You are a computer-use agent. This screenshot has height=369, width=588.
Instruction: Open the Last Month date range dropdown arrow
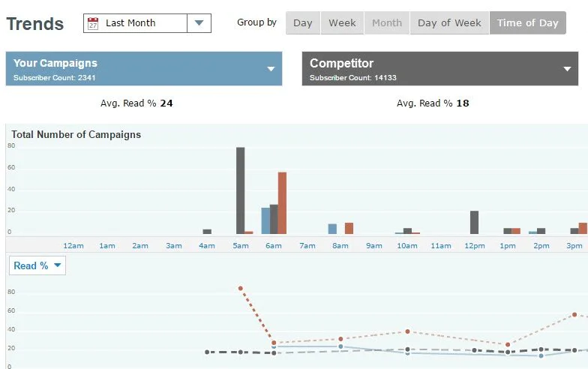coord(199,23)
